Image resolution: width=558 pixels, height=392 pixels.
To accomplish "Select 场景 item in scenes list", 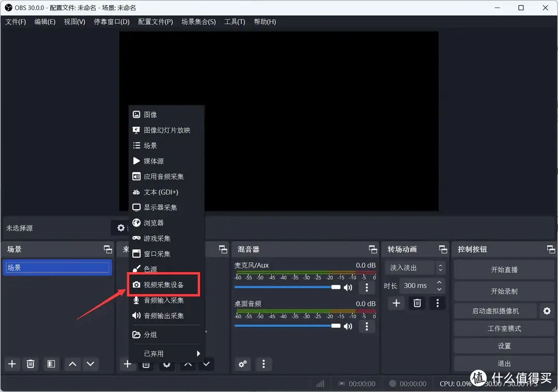I will (x=57, y=268).
